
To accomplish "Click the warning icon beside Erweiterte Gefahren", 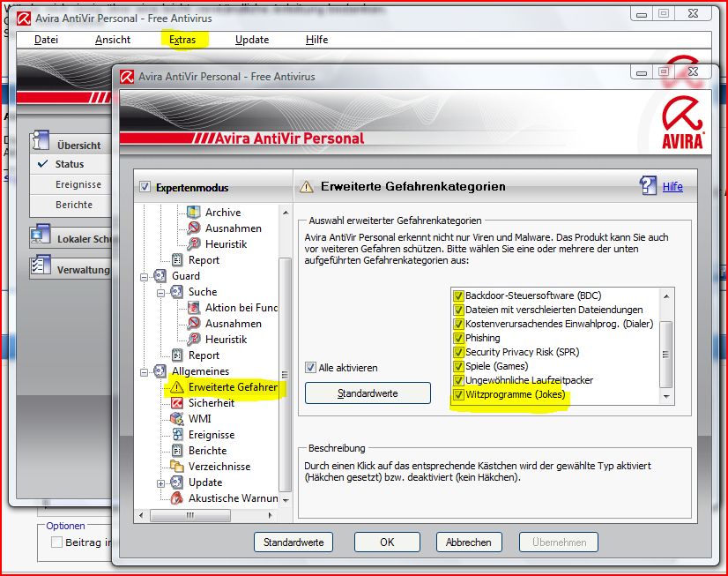I will click(177, 387).
